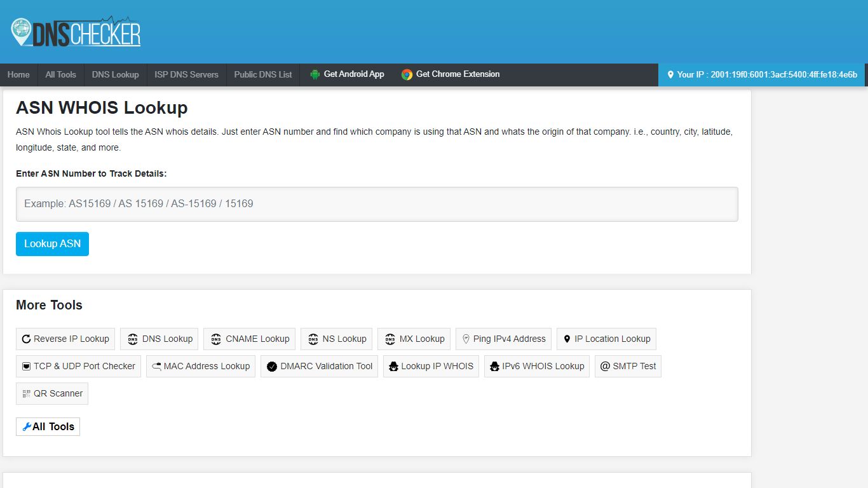Click the DMARC Validation checkmark icon
Viewport: 868px width, 488px height.
(x=272, y=367)
